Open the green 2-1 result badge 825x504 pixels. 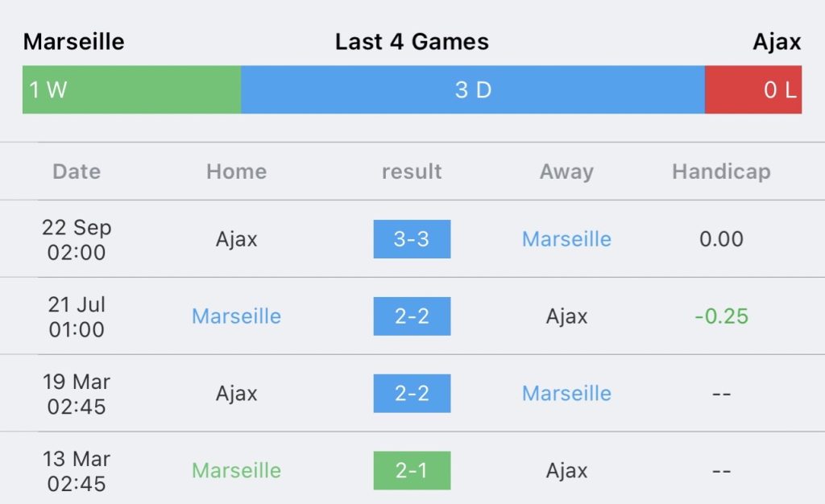tap(412, 470)
